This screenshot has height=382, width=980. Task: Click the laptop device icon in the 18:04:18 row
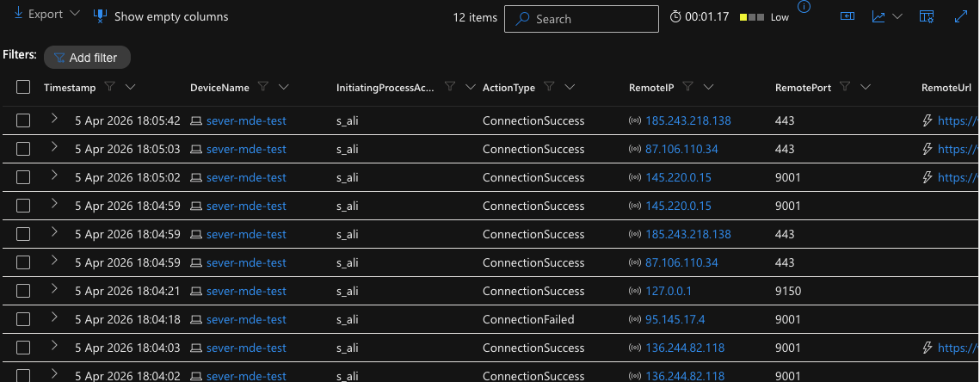click(196, 319)
